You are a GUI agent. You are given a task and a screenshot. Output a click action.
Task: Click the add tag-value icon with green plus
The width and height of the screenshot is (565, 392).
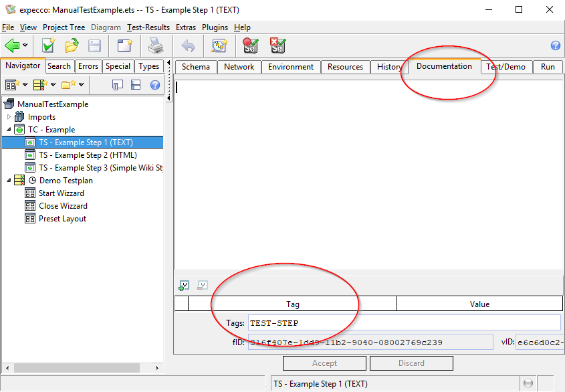(184, 286)
